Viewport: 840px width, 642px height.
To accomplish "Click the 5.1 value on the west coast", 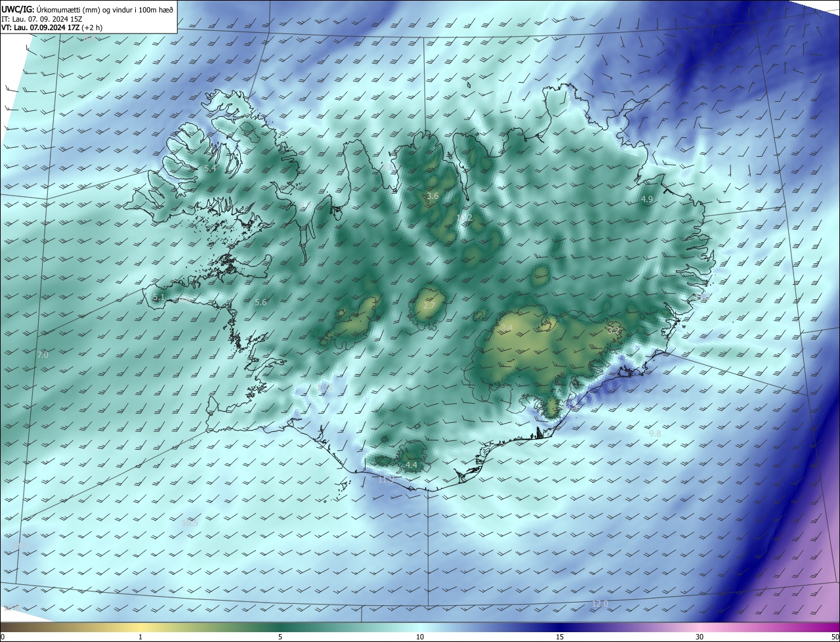I will [158, 298].
